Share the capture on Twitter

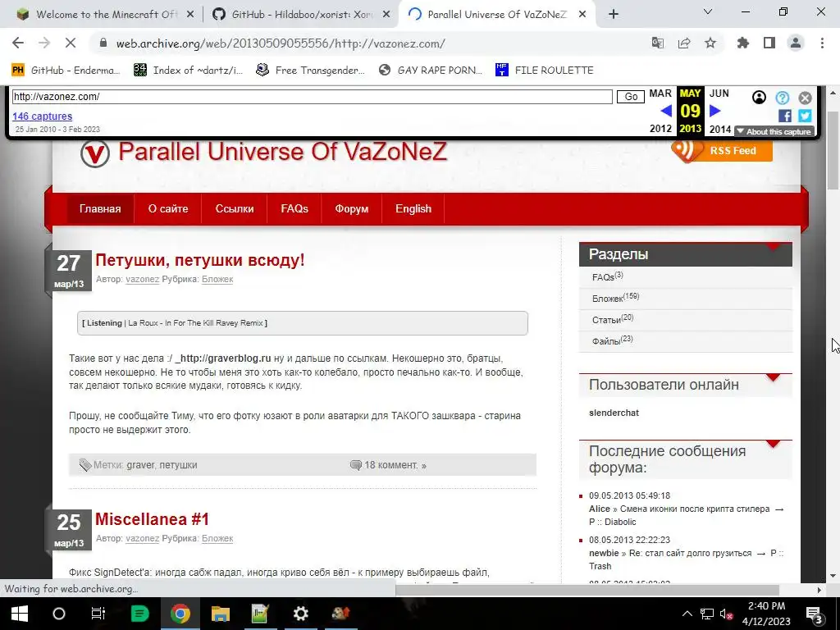[805, 115]
